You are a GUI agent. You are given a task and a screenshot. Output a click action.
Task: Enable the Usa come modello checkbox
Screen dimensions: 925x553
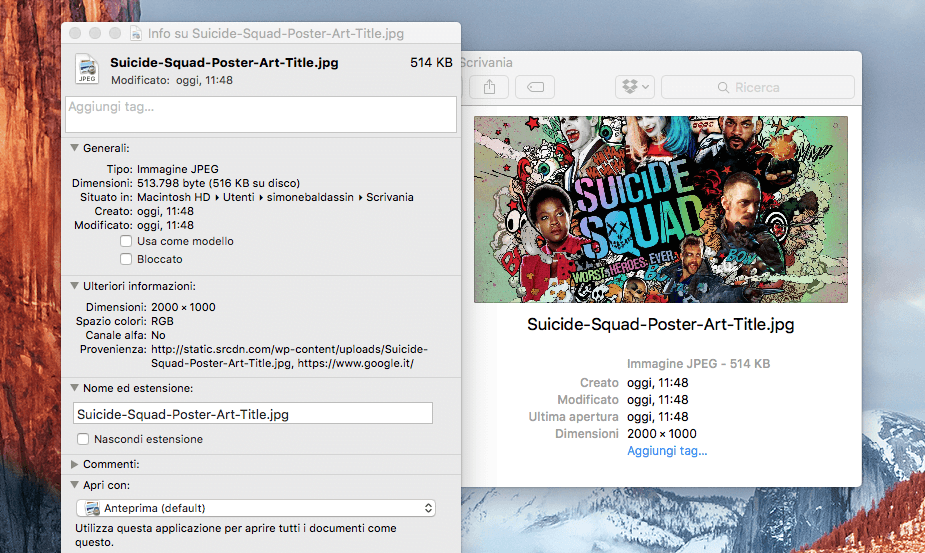(x=126, y=241)
